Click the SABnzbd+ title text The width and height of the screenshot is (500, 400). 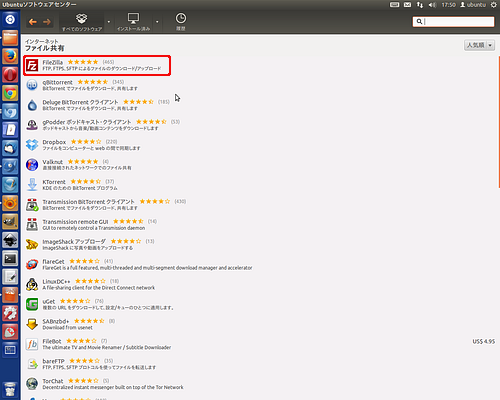[x=56, y=321]
